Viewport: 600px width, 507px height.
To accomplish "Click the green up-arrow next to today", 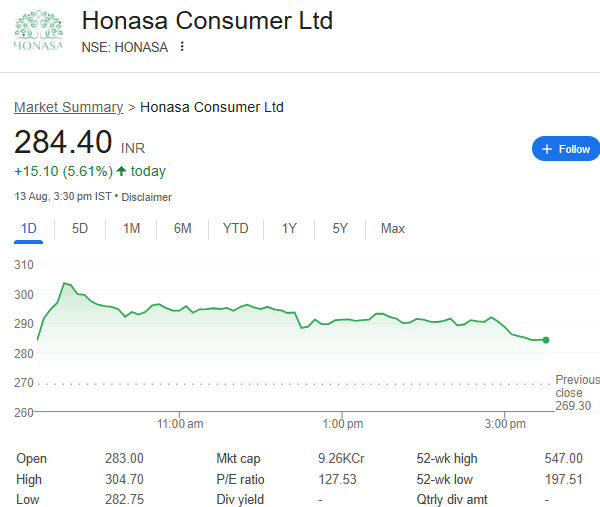I will pos(121,171).
